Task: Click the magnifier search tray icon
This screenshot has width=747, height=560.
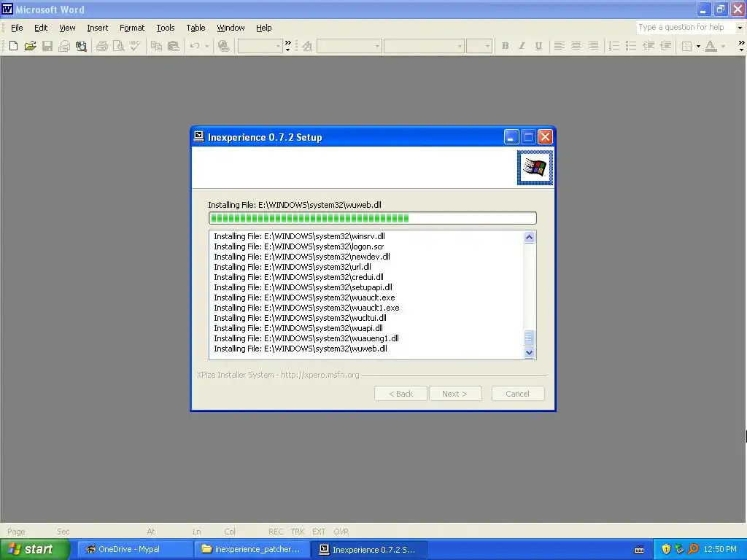Action: click(x=693, y=549)
